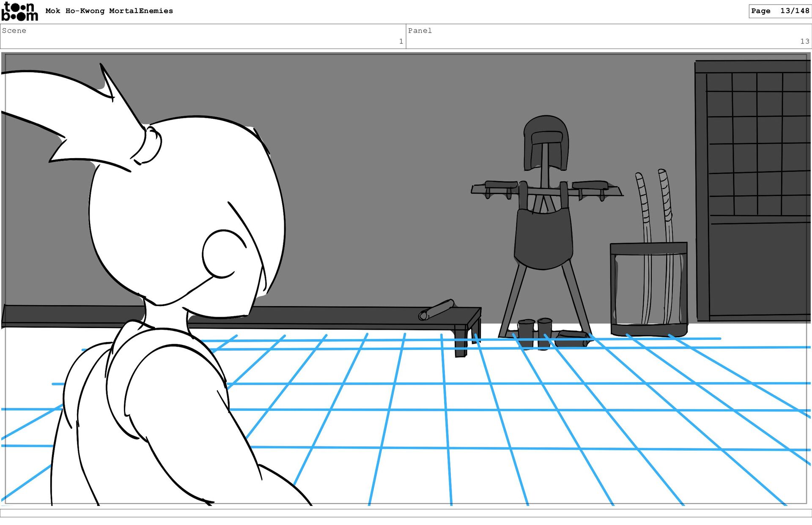Click scene number 1 value

click(401, 41)
